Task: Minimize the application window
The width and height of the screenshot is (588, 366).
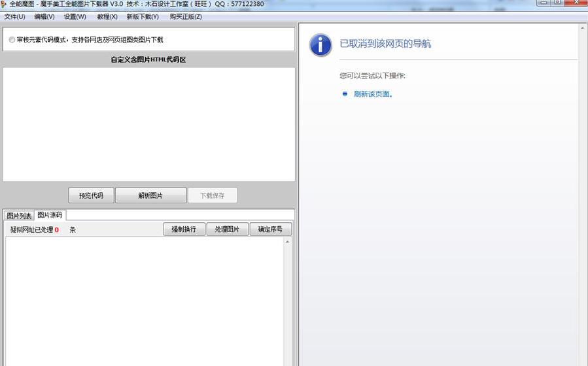Action: coord(544,2)
